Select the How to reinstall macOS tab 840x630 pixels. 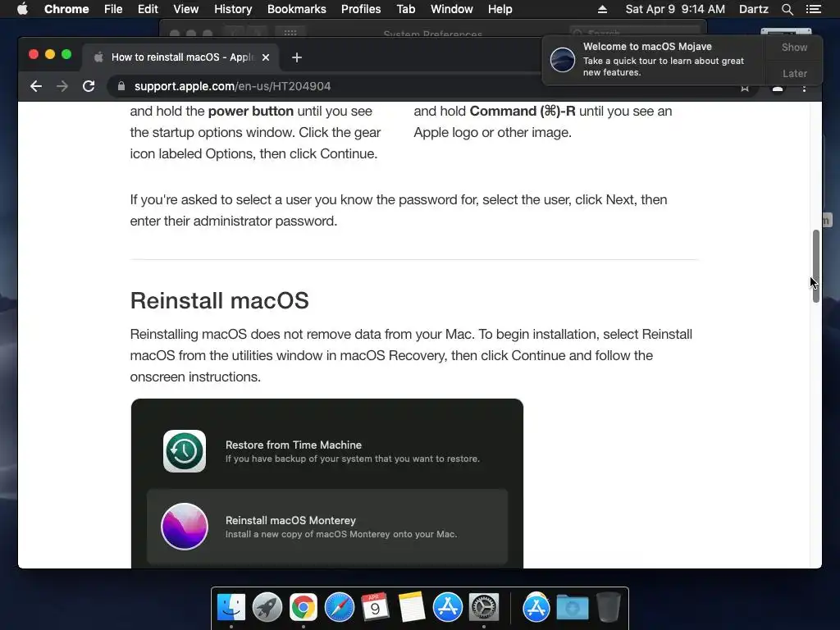(x=180, y=57)
